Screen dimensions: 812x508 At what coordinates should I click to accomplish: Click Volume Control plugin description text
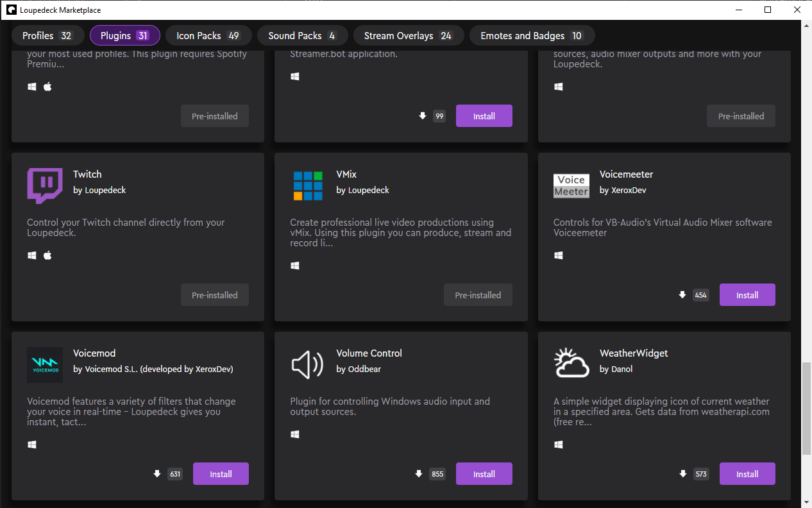click(x=390, y=407)
